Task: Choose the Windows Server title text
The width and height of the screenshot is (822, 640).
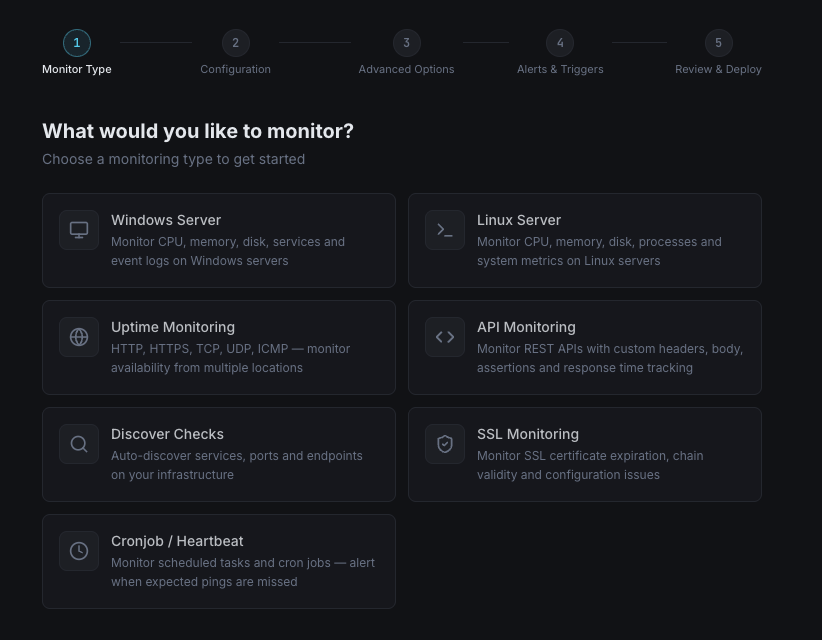Action: [166, 220]
